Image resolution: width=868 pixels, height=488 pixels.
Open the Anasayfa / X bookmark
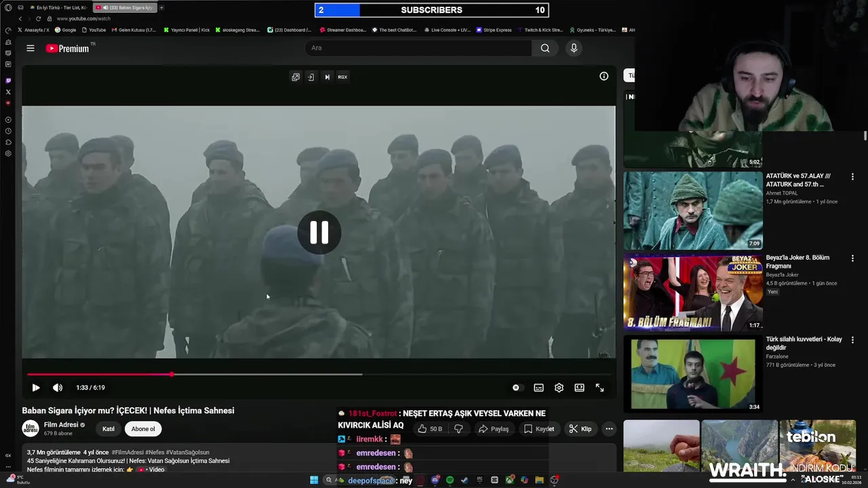34,30
